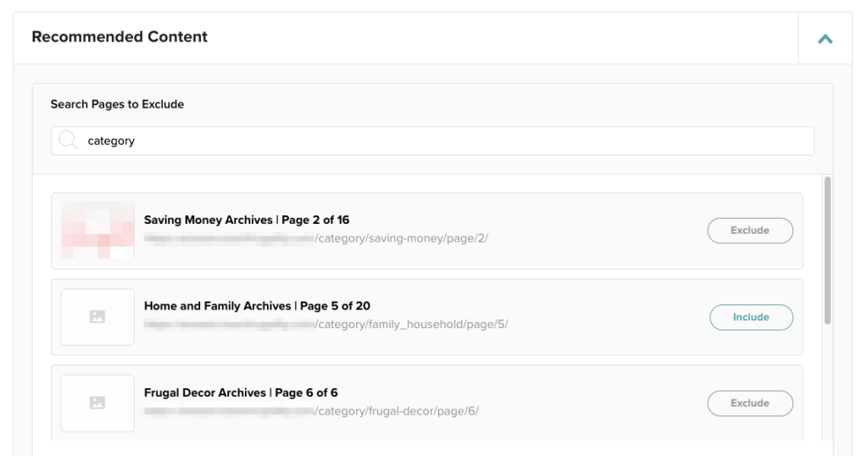Viewport: 868px width, 456px height.
Task: Click the Home and Family placeholder image icon
Action: (97, 317)
